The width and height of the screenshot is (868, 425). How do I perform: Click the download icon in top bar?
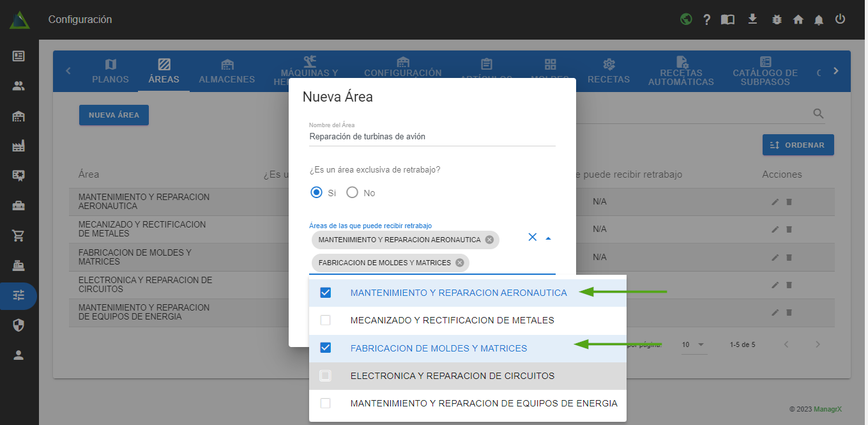pyautogui.click(x=752, y=19)
